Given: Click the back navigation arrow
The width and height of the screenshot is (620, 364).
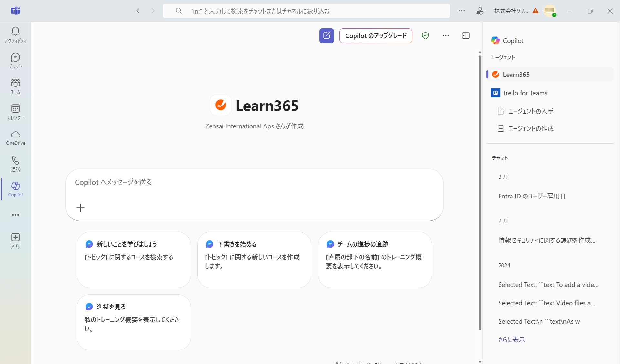Looking at the screenshot, I should pos(138,11).
